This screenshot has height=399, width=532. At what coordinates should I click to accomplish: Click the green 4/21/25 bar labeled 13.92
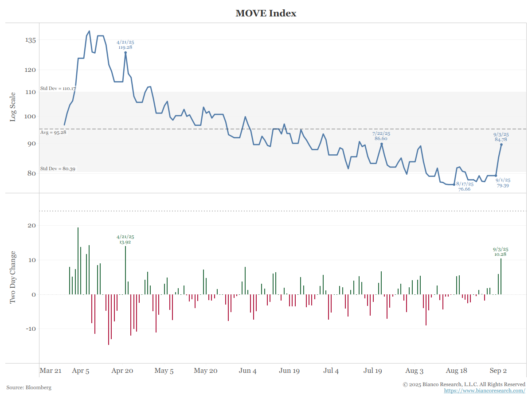click(125, 270)
